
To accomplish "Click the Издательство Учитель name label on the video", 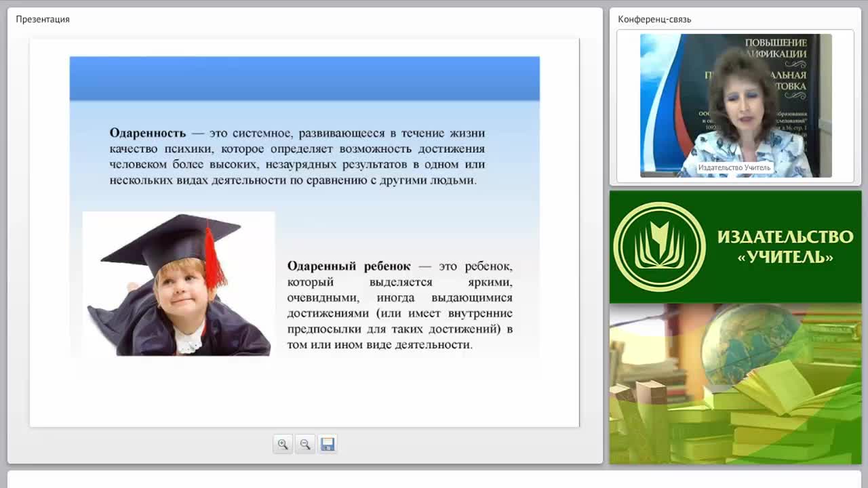I will pyautogui.click(x=734, y=167).
